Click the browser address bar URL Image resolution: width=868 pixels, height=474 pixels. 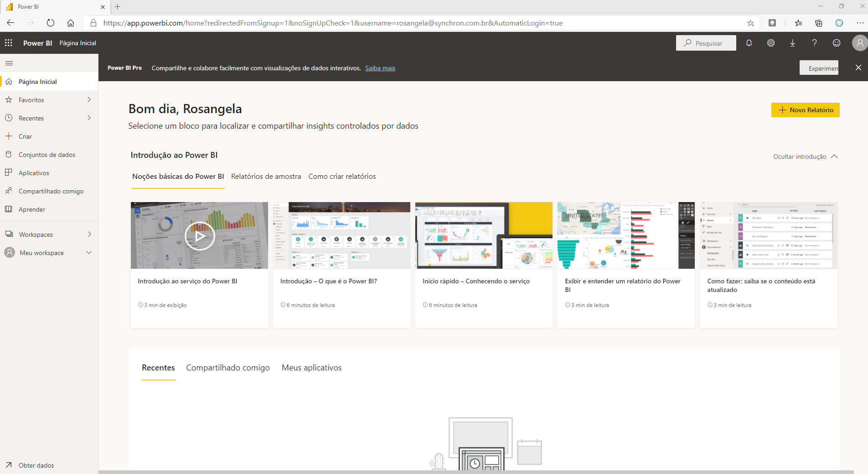333,23
